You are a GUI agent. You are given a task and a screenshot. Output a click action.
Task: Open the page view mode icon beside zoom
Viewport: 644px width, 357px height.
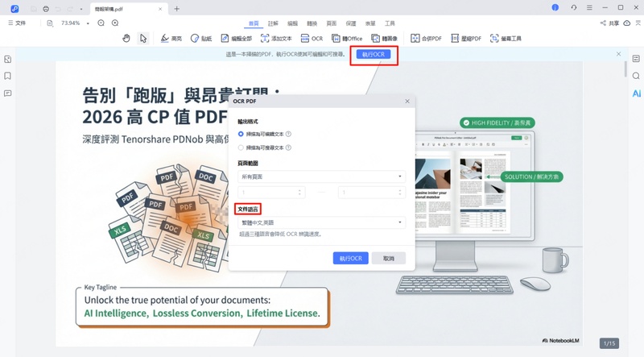pos(50,23)
